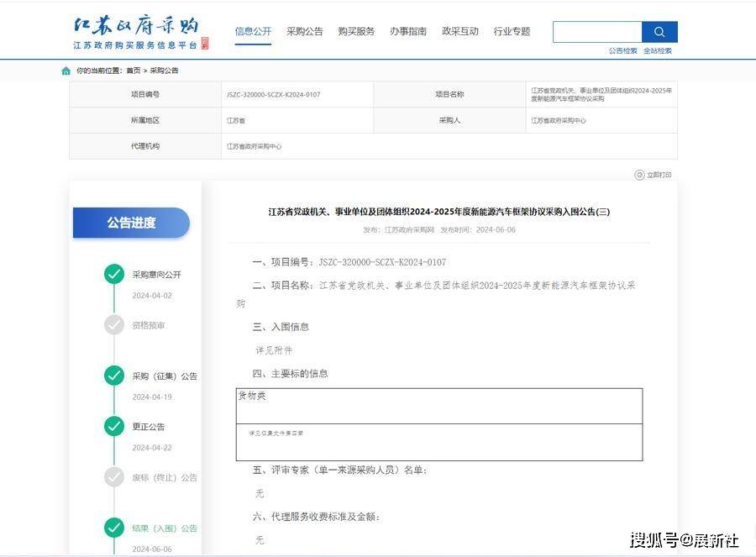Click the 发布时间 2024-06-06 text
Screen dimensions: 756x557
(478, 230)
